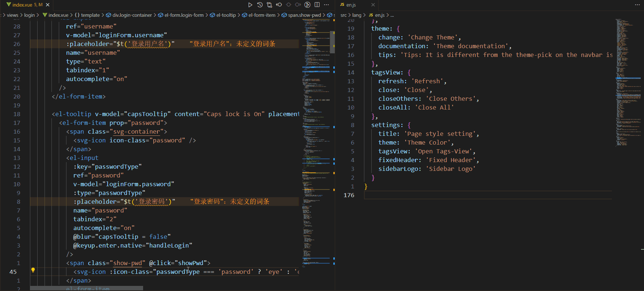This screenshot has height=291, width=644.
Task: Click the documentation: 'Theme documentation' line
Action: tap(445, 46)
